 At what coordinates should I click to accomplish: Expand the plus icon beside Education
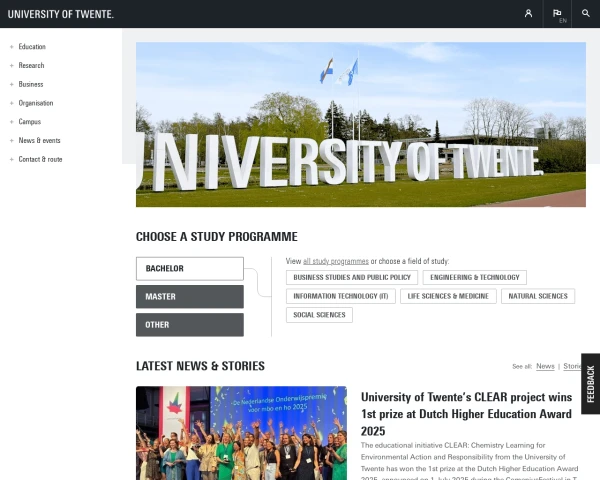pyautogui.click(x=11, y=47)
